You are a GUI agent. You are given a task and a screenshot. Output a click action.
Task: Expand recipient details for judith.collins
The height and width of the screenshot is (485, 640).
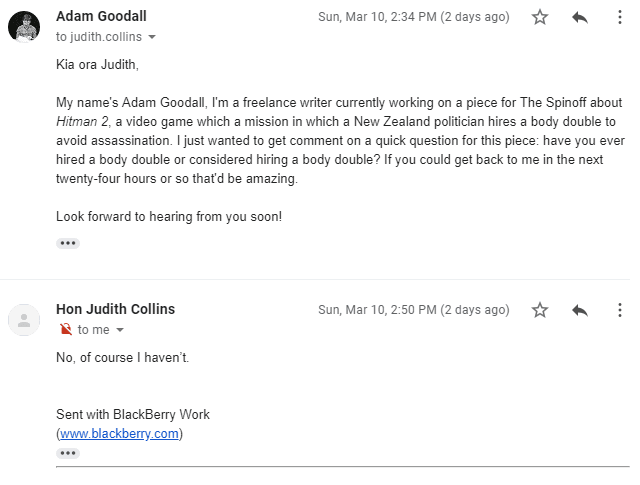click(x=152, y=37)
